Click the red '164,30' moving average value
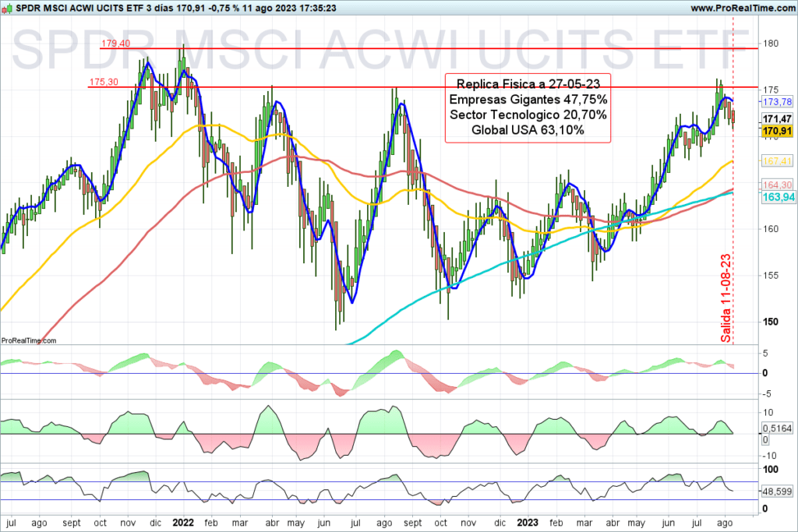 tap(777, 185)
